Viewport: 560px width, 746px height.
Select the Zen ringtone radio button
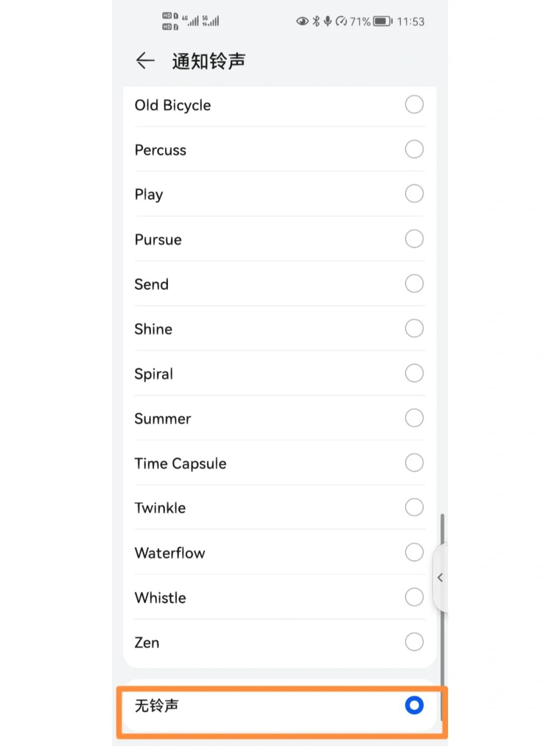[x=414, y=642]
